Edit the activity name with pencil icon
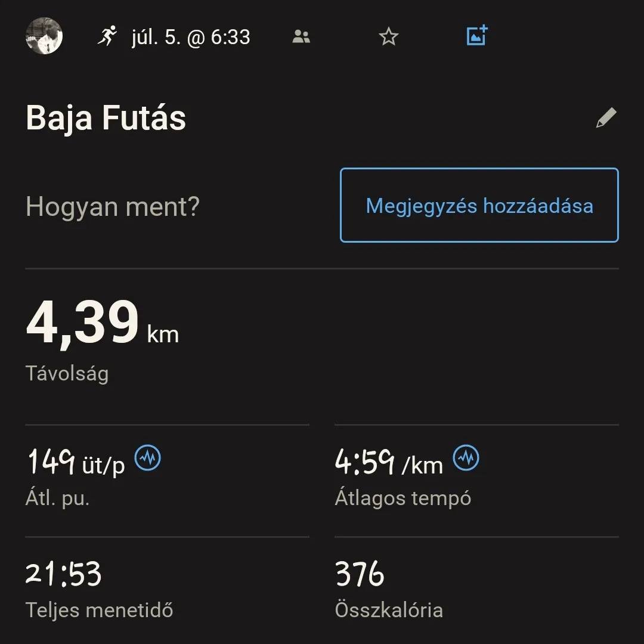 [x=606, y=117]
